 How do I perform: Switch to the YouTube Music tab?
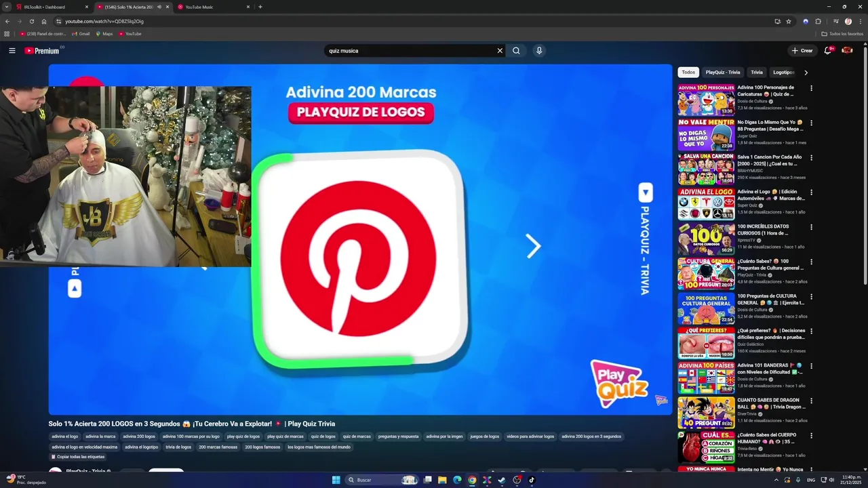pyautogui.click(x=214, y=7)
